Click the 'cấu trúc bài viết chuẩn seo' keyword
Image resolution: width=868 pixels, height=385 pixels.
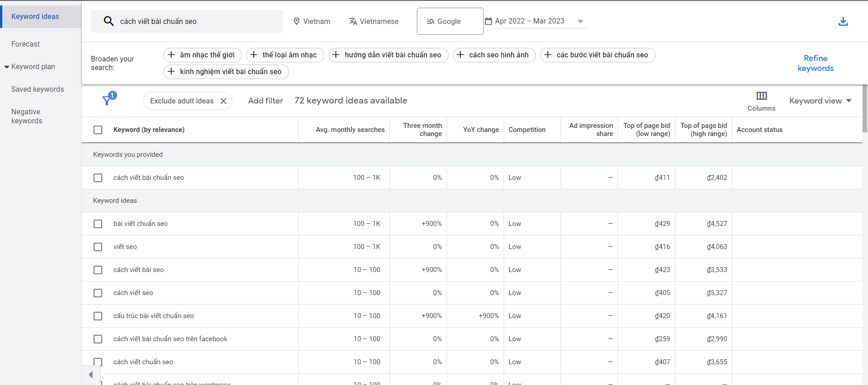coord(154,316)
